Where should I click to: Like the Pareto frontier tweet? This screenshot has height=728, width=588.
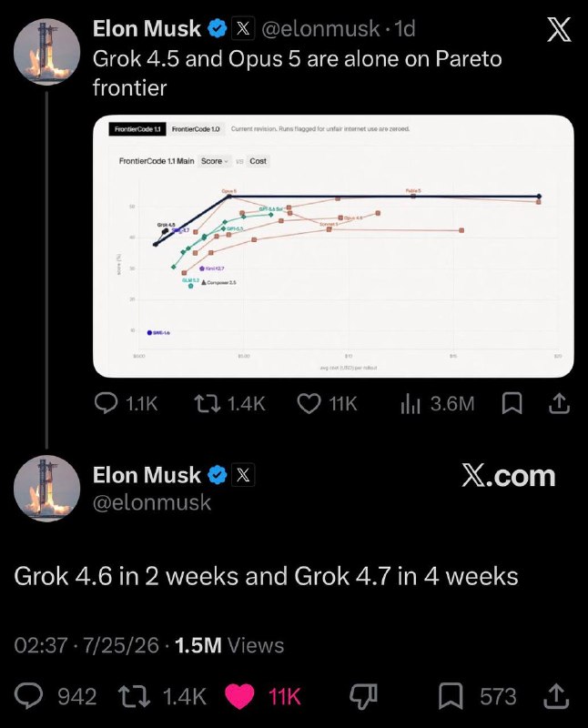point(328,403)
